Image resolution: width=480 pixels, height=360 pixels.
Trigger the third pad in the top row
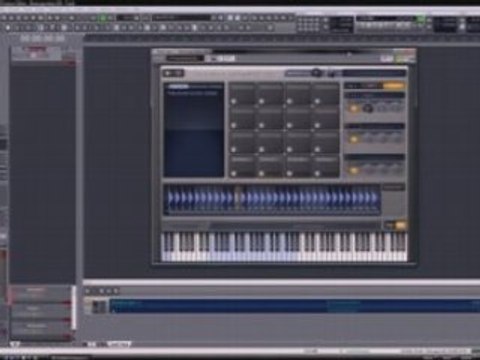(x=298, y=94)
